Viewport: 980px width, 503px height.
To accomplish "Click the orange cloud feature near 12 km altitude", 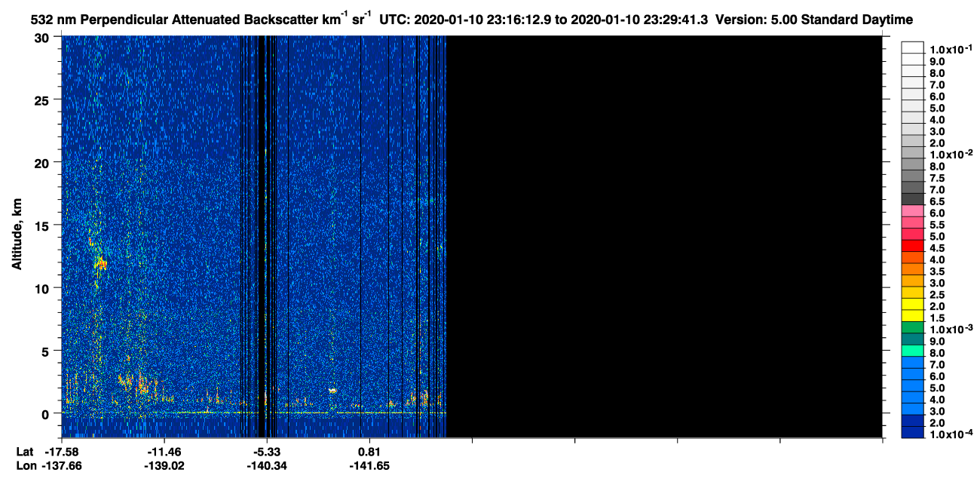I will click(x=100, y=264).
